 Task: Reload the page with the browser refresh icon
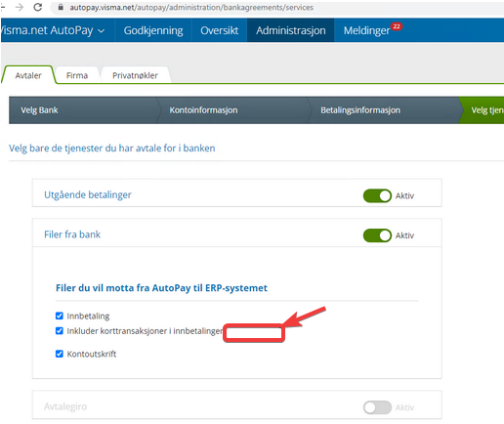tap(38, 7)
